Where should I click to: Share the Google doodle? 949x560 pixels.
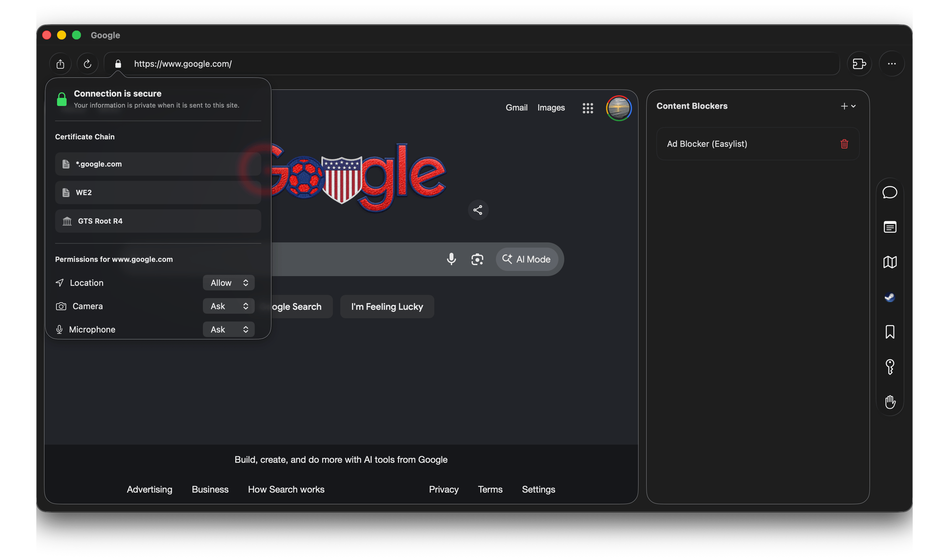(x=478, y=210)
